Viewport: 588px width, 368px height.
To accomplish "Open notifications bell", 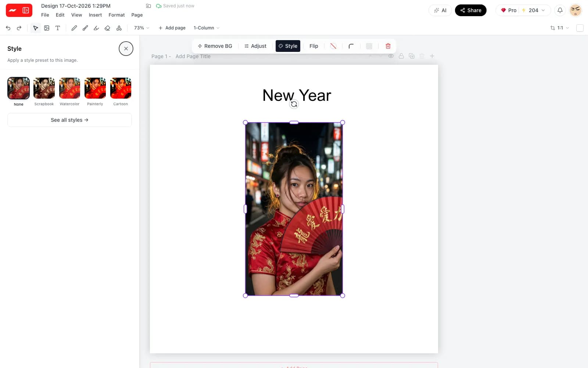I will [560, 10].
